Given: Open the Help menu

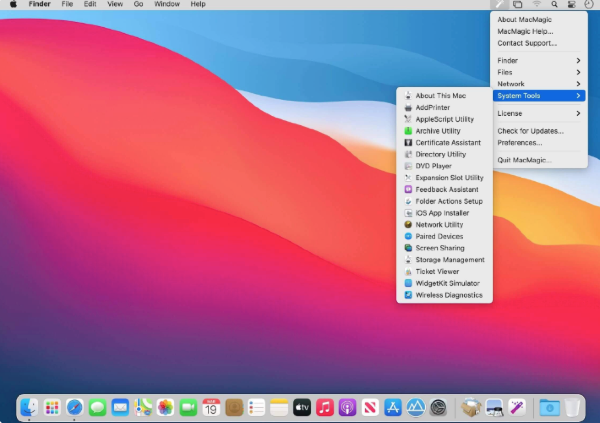Looking at the screenshot, I should coord(198,4).
